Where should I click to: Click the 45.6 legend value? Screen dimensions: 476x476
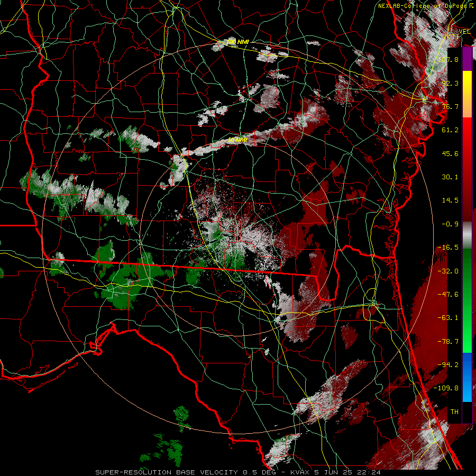pyautogui.click(x=450, y=153)
